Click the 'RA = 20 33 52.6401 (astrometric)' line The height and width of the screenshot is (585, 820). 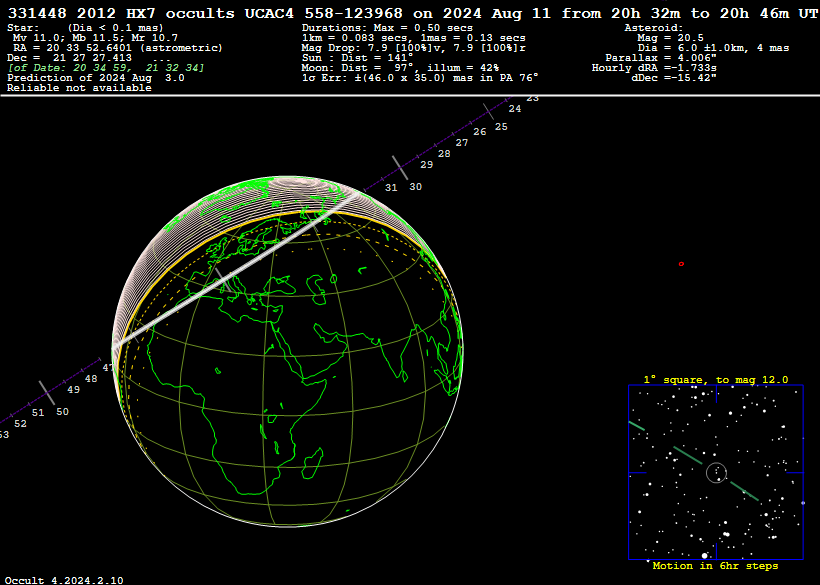[x=118, y=48]
